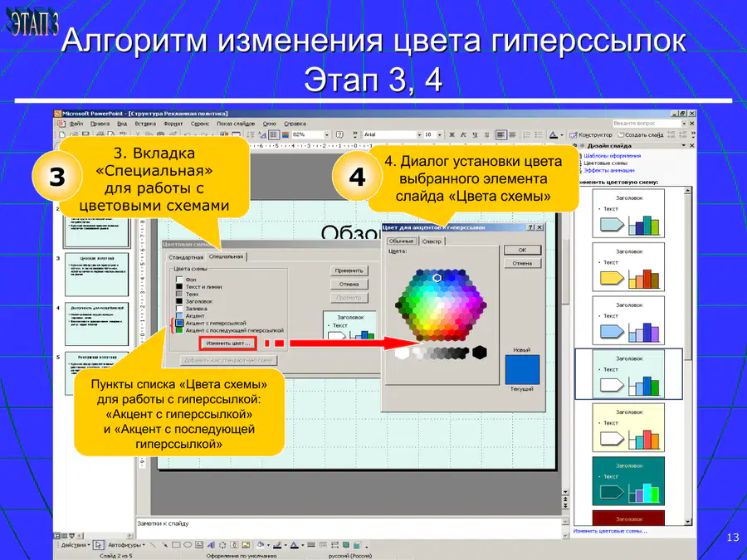The width and height of the screenshot is (747, 560).
Task: Switch to slide sorter view icon
Action: (64, 536)
